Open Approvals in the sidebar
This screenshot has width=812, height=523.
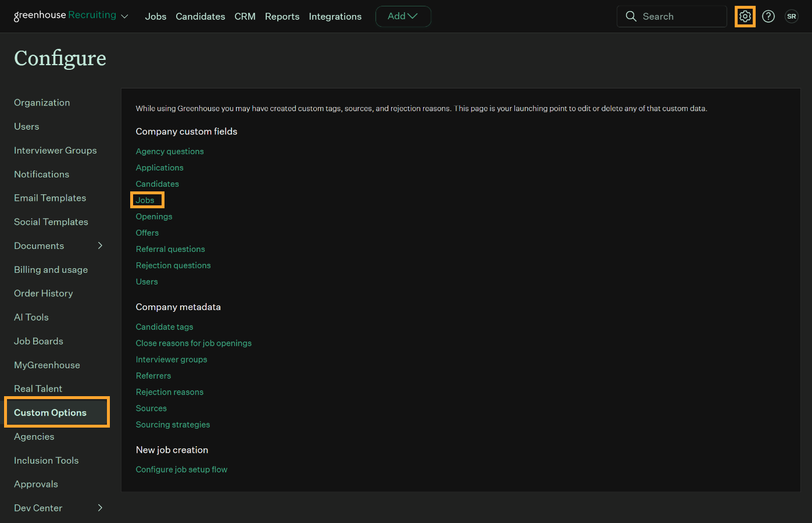coord(36,484)
